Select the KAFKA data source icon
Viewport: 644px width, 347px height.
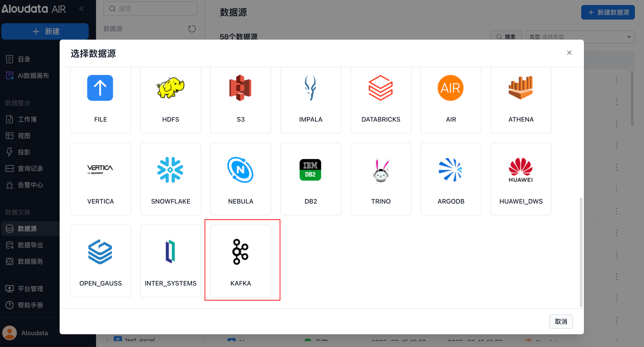point(240,252)
